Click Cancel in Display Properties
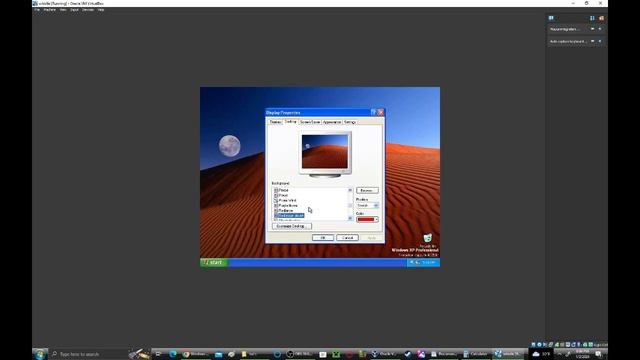This screenshot has height=360, width=640. click(x=347, y=238)
